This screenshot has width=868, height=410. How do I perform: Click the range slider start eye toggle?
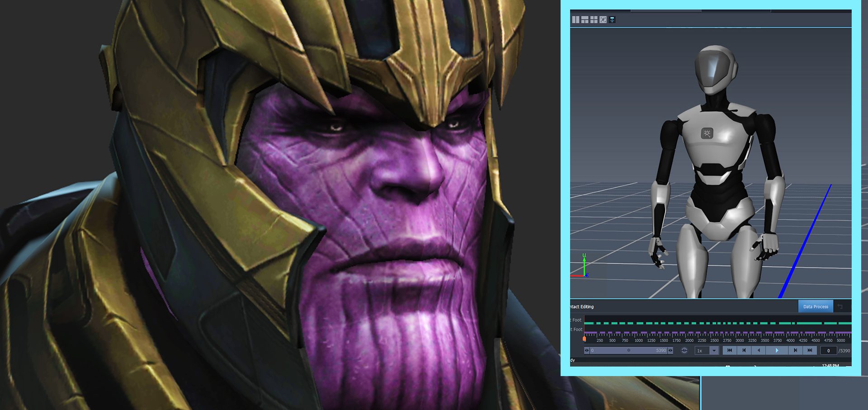[x=587, y=350]
